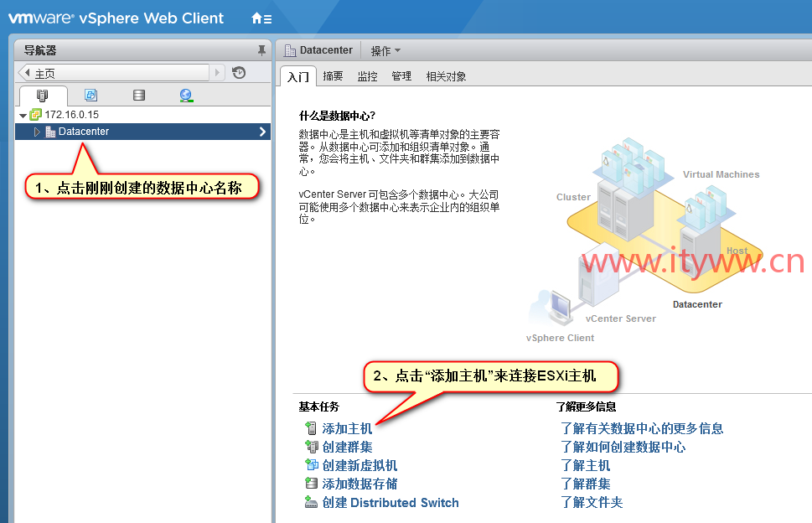Screen dimensions: 812x523
Task: Open the navigation history clock icon
Action: [x=239, y=72]
